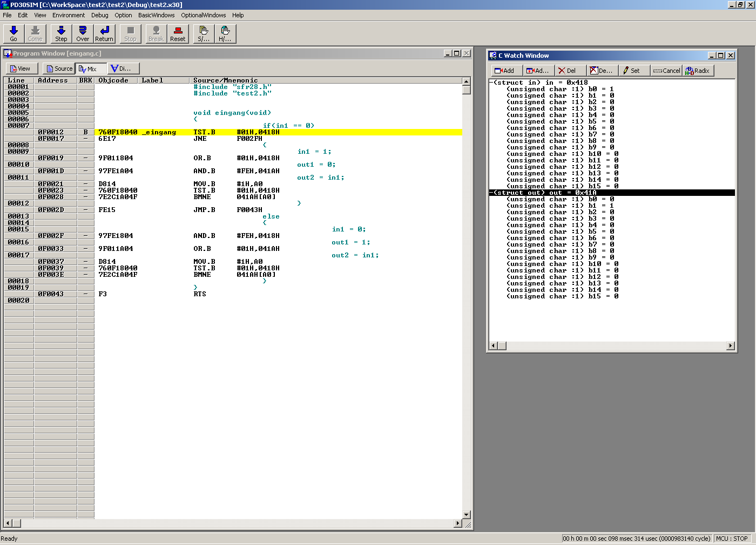756x545 pixels.
Task: Click View in Program Window toolbar
Action: coord(22,69)
